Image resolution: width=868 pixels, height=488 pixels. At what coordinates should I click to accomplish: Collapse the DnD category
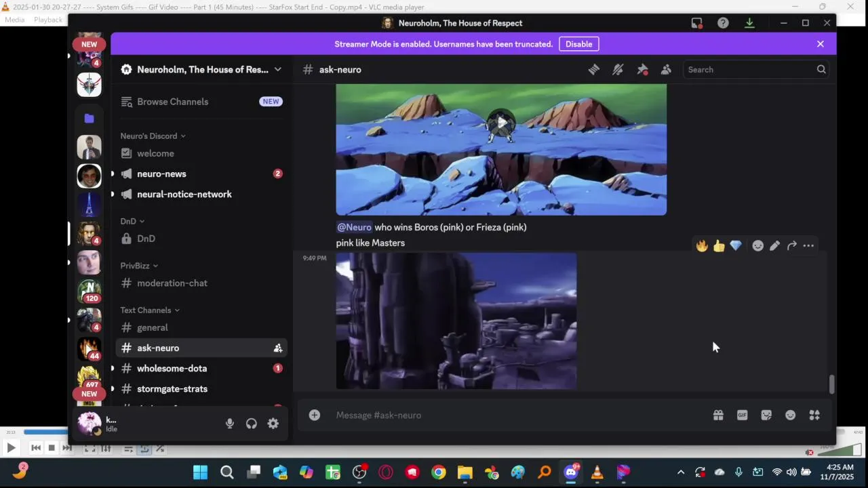tap(132, 221)
